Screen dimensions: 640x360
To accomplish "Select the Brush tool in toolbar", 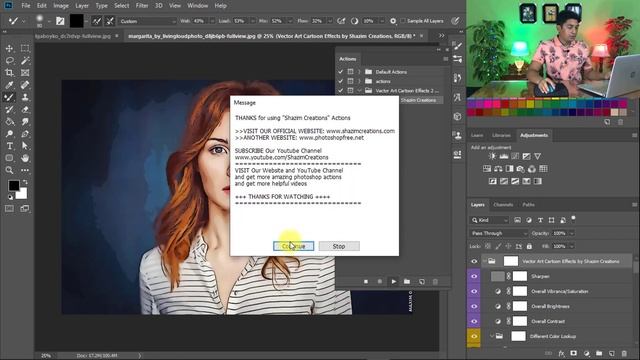I will click(x=9, y=97).
